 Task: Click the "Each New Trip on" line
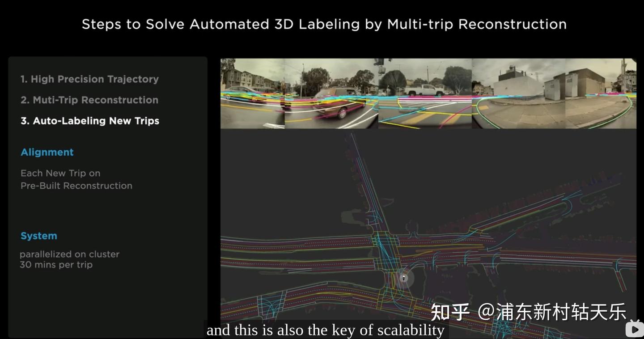coord(60,173)
